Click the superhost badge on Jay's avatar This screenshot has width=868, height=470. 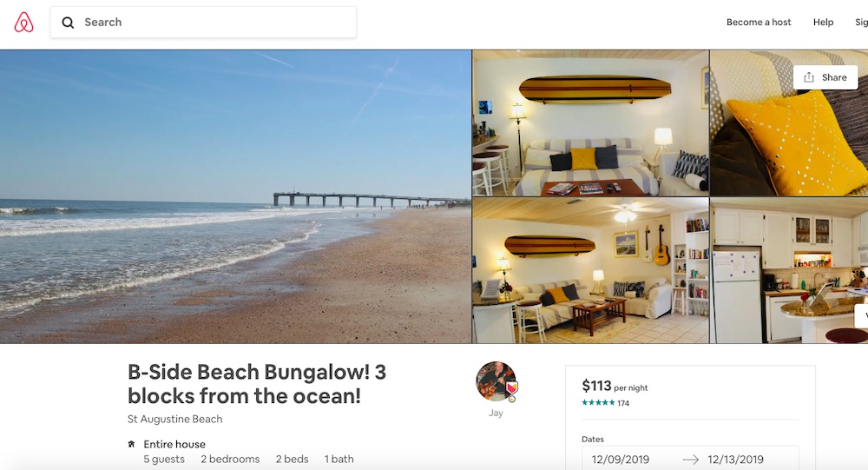[512, 387]
